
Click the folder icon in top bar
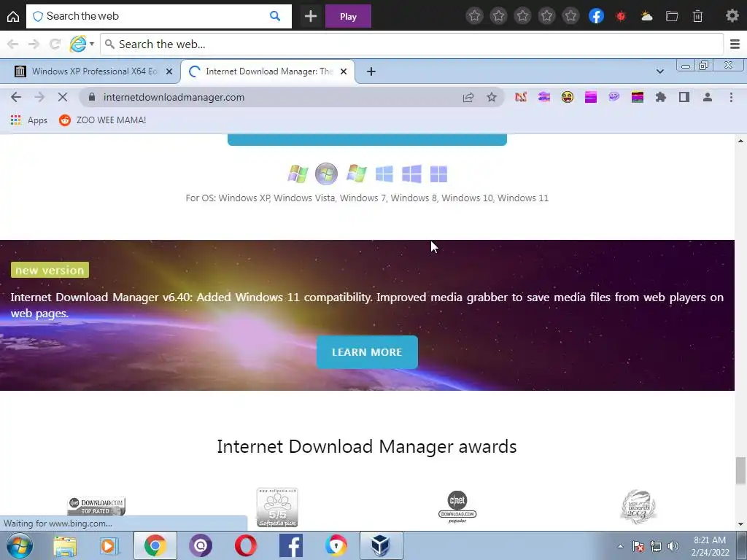point(672,17)
